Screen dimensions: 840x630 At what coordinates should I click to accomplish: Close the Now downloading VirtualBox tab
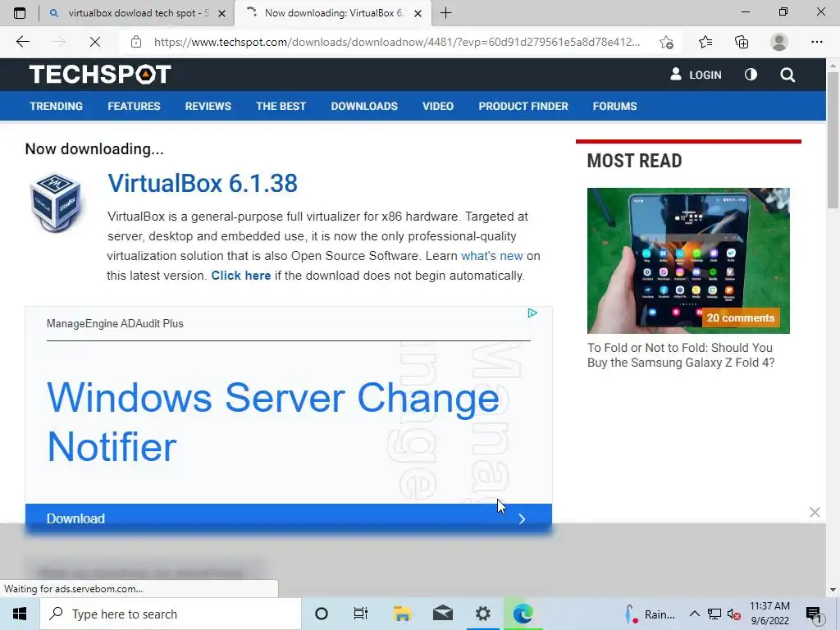(418, 13)
